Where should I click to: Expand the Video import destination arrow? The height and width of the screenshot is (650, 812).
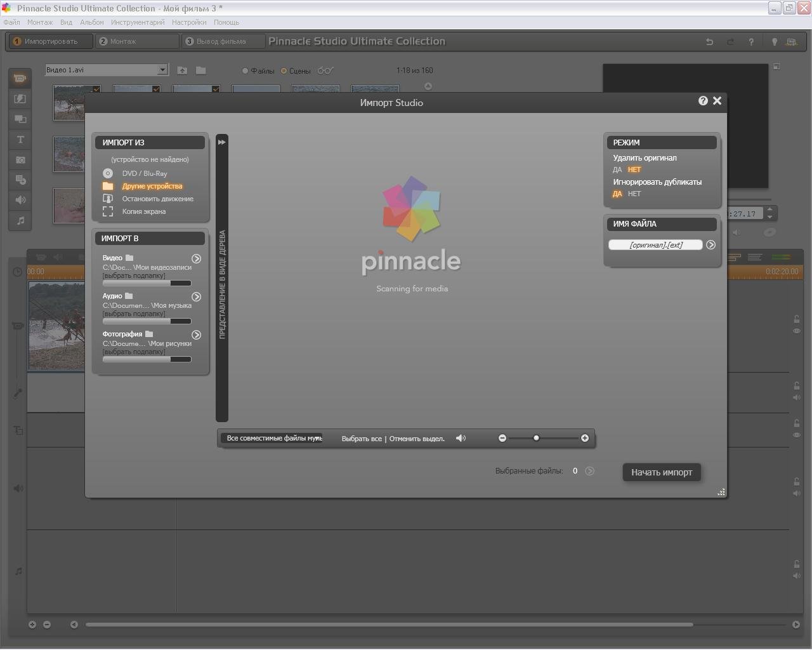pyautogui.click(x=197, y=258)
